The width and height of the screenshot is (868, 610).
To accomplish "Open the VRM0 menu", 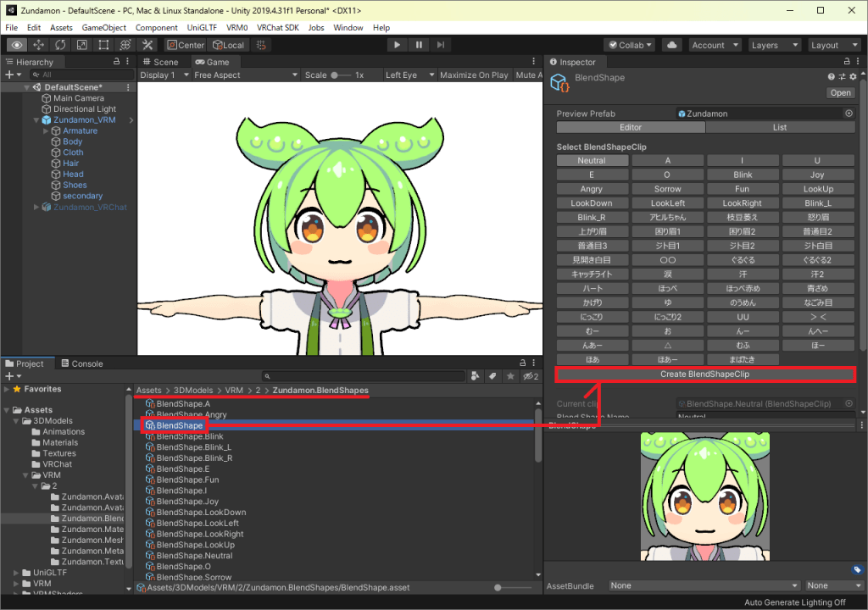I will pyautogui.click(x=236, y=28).
